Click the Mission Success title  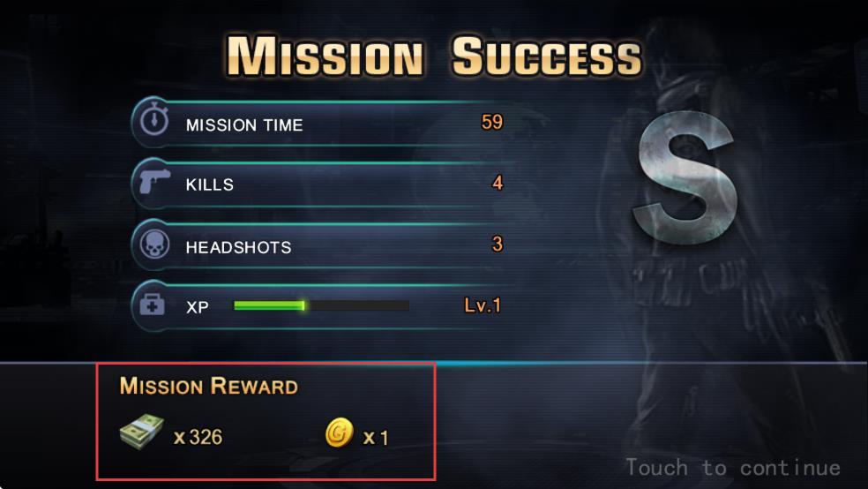click(x=435, y=56)
